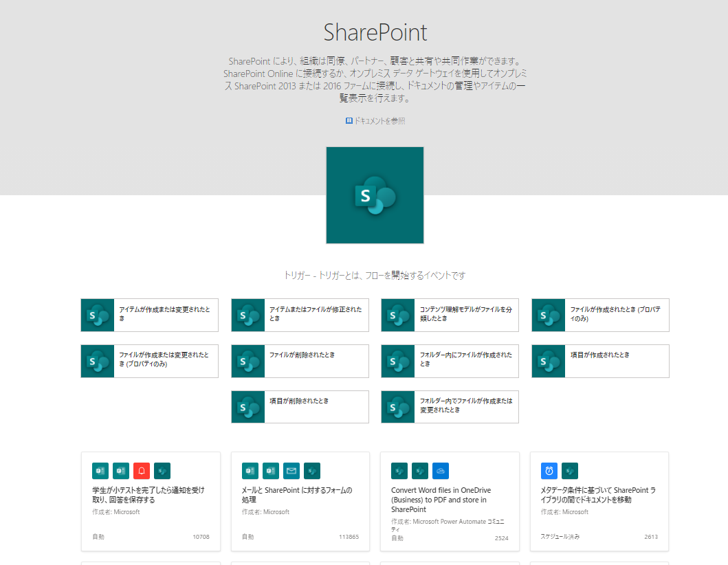Screen dimensions: 728x565
Task: Open the template 'メタデータ条件に基づいて SharePoint ライブラリの間でドキュメントを移動'
Action: coord(598,495)
